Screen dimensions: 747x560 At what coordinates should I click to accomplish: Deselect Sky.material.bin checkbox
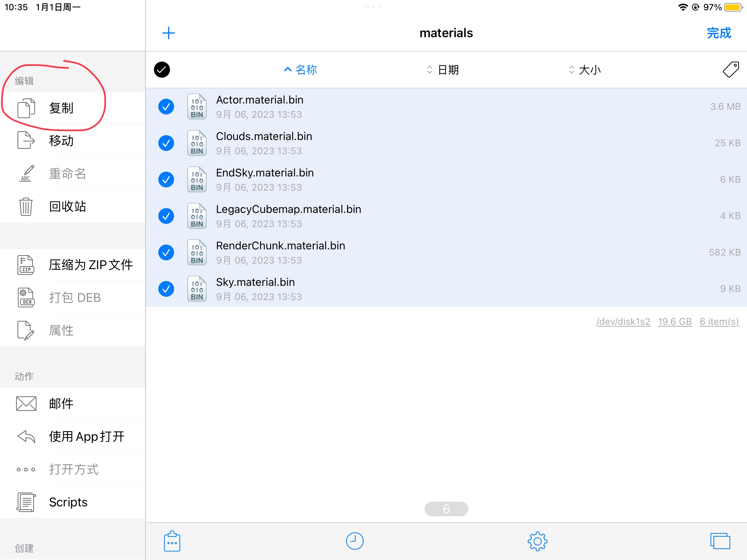166,289
